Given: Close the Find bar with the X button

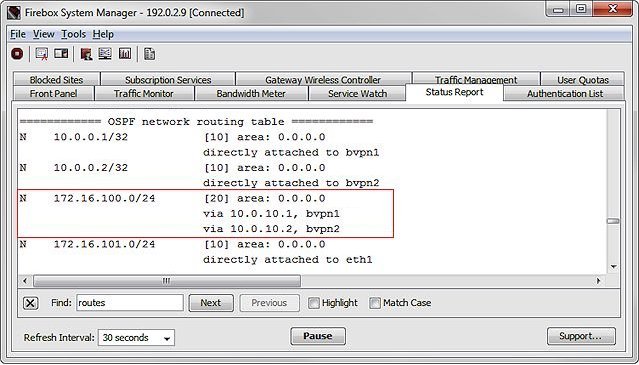Looking at the screenshot, I should tap(31, 303).
